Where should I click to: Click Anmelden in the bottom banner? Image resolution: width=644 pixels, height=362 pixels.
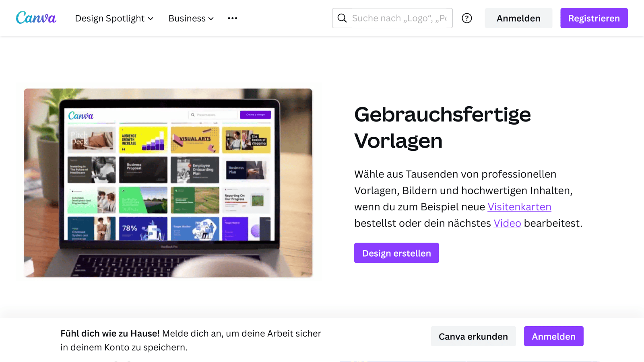[553, 336]
